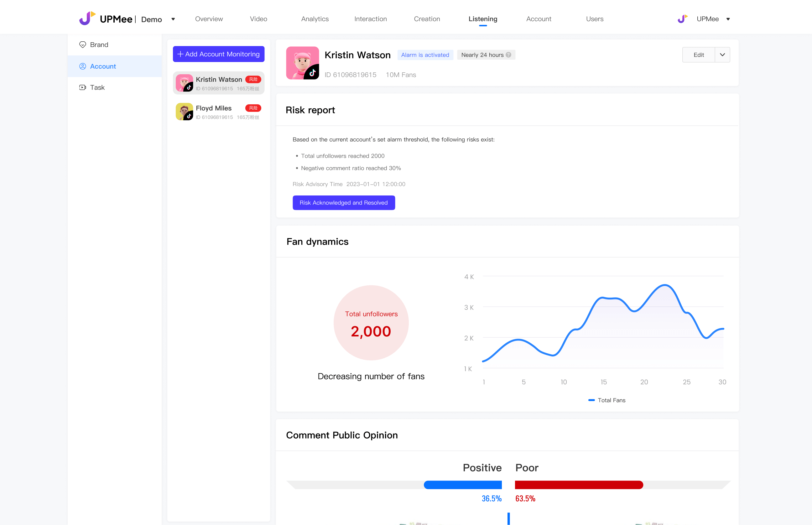Click Kristin Watson's large profile avatar
The width and height of the screenshot is (812, 525).
point(302,63)
